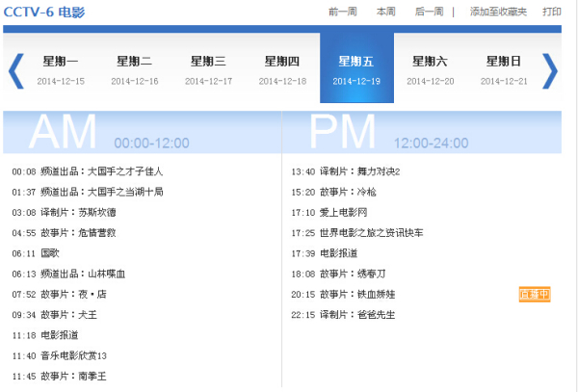Click 01:37 频道出品:大国手之当湖十局 entry
Viewport: 578px width, 392px height.
click(88, 192)
